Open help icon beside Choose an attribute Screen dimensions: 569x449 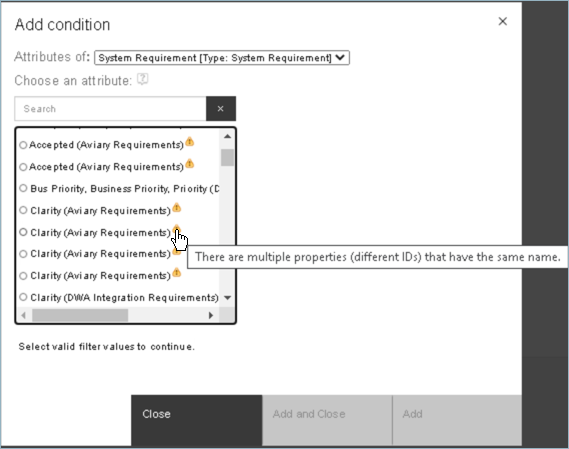(143, 79)
